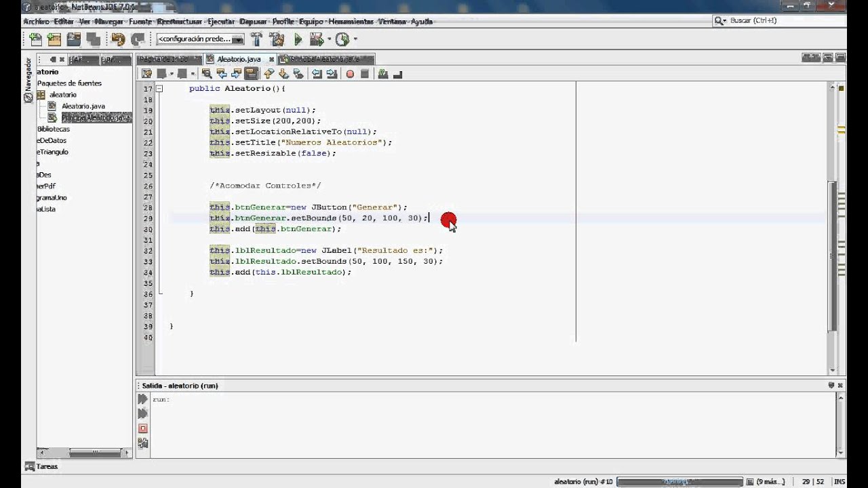Click the '/*Acomodar Controles*/' comment line
868x488 pixels.
(x=265, y=186)
